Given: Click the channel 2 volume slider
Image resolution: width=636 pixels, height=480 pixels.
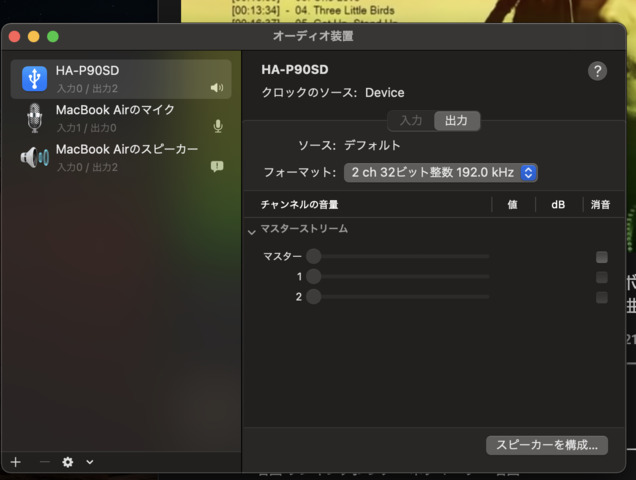Looking at the screenshot, I should (398, 297).
